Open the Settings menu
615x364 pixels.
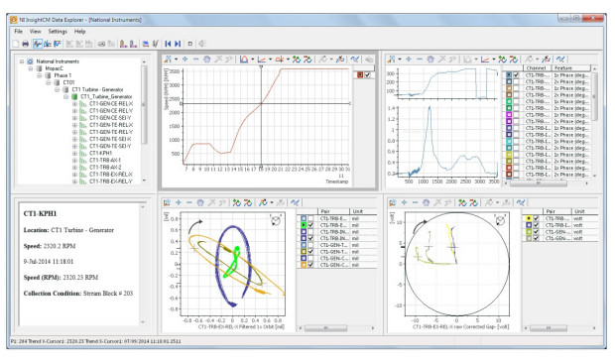58,32
